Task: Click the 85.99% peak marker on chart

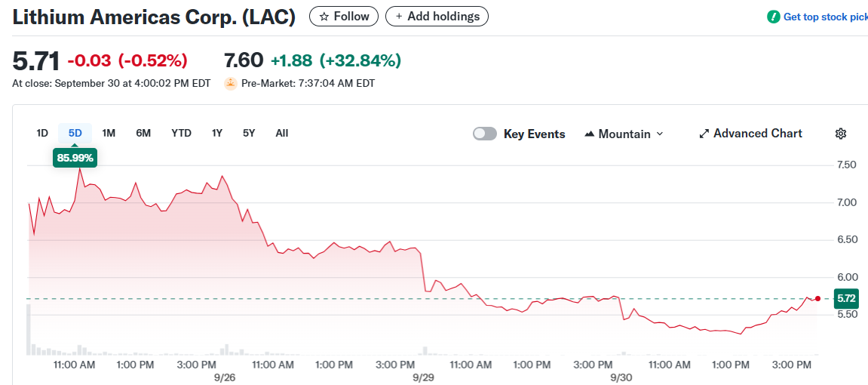Action: click(75, 158)
